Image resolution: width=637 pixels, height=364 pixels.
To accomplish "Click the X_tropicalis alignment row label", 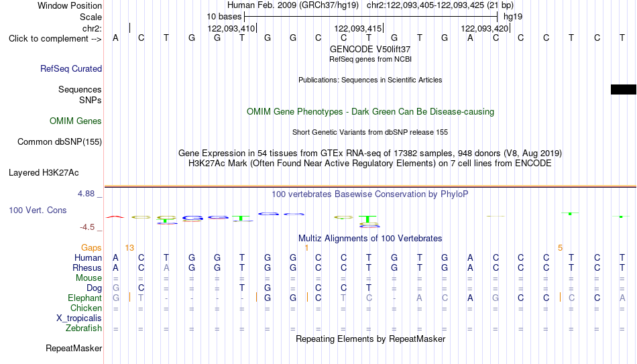I will (x=79, y=318).
